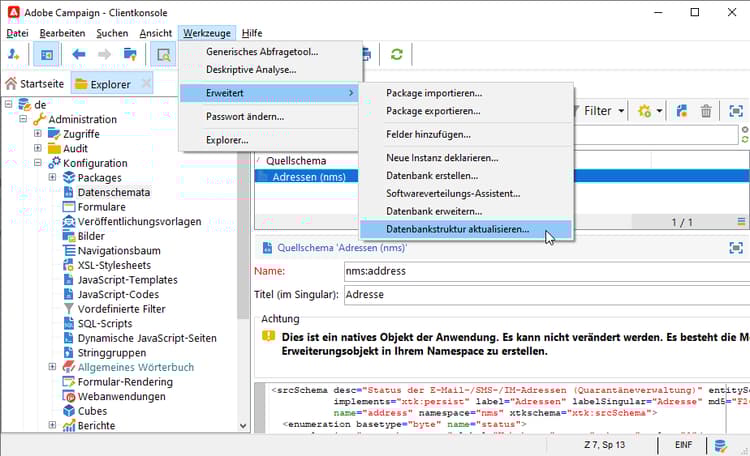Click the Vordefinierte Filter funnel icon
The image size is (750, 456).
(69, 309)
